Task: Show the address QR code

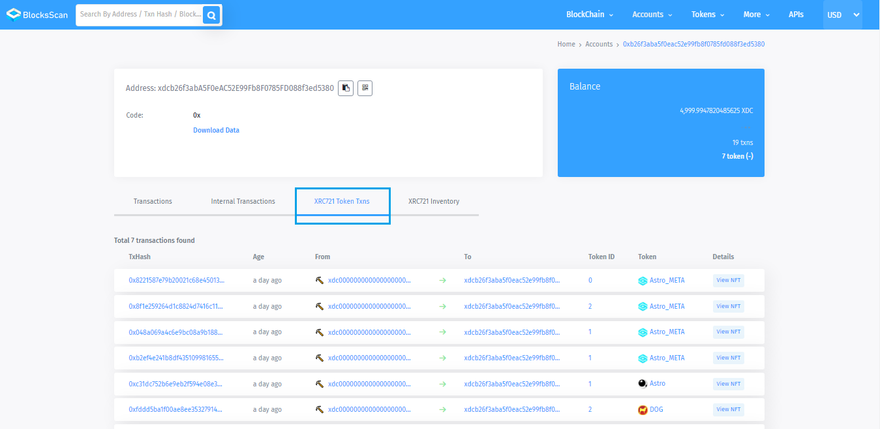Action: [x=365, y=88]
